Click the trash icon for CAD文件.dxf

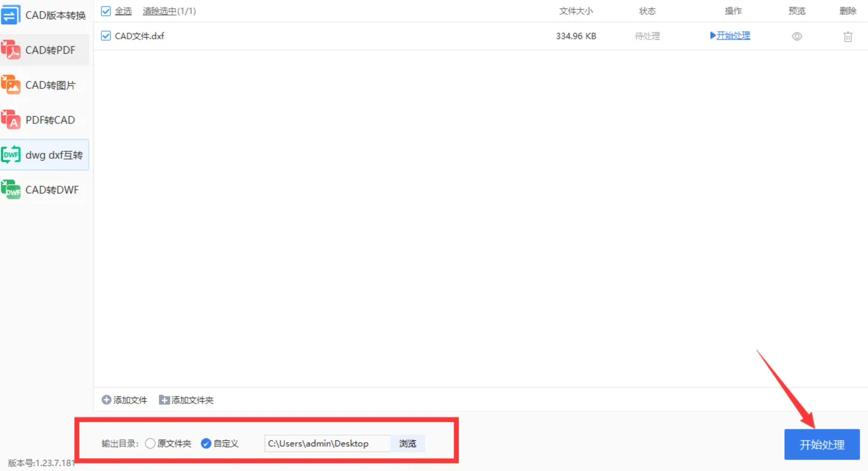click(848, 36)
